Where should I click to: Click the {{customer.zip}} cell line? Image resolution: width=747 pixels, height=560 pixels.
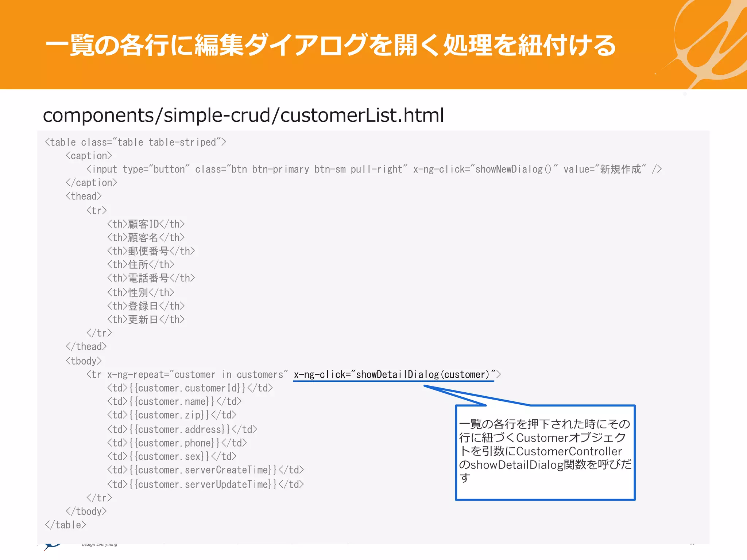click(x=172, y=415)
